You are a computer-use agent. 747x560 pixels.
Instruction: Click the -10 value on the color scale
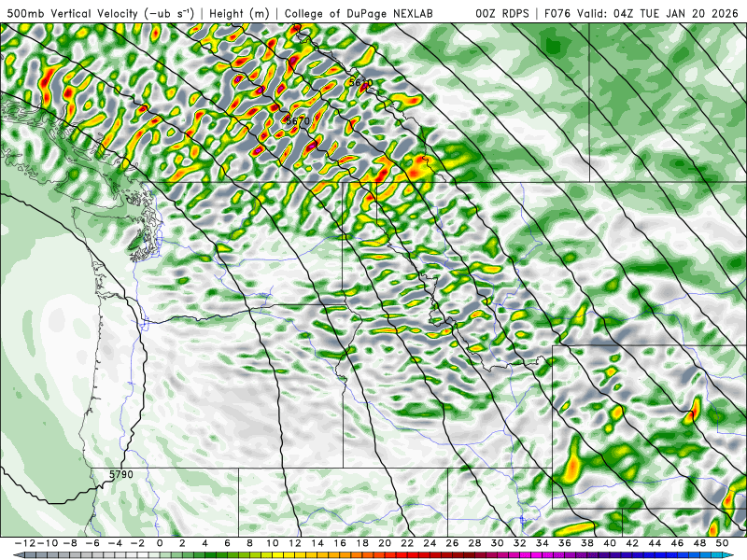click(48, 543)
